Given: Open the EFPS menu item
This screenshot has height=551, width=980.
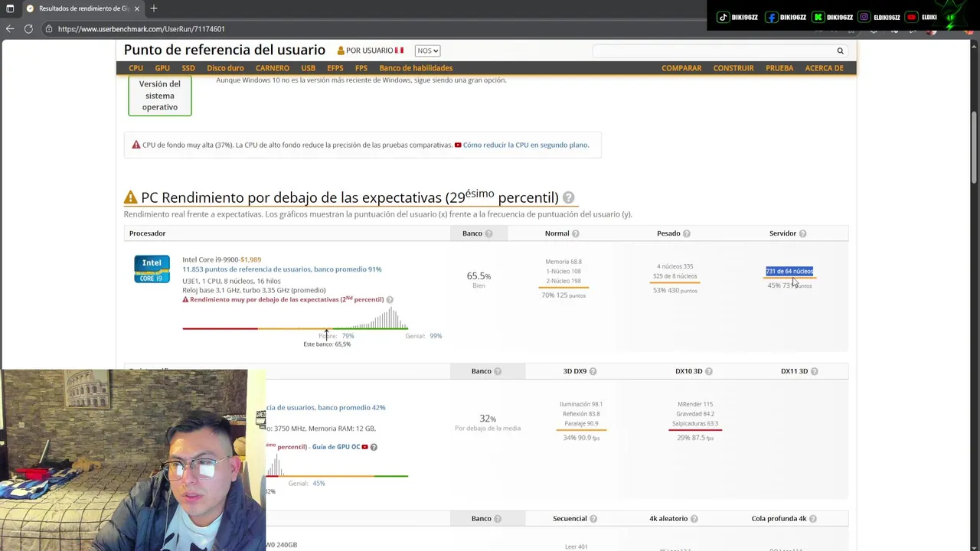Looking at the screenshot, I should coord(335,68).
